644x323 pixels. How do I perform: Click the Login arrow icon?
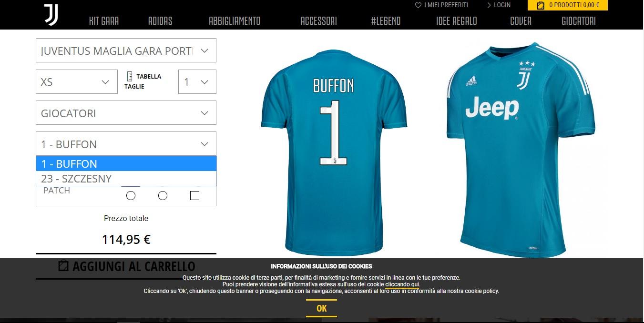tap(489, 5)
